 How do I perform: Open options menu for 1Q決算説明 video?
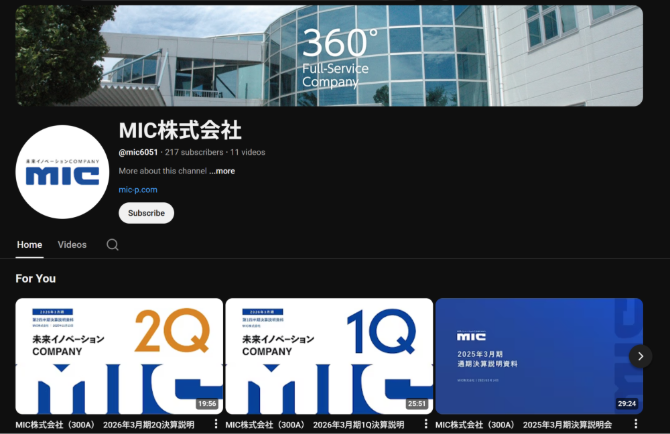click(x=426, y=424)
